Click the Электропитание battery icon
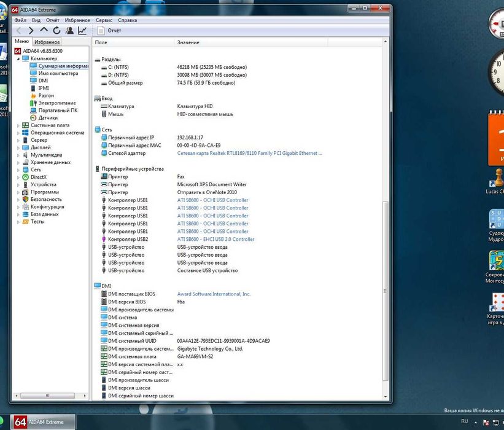504x430 pixels. (33, 103)
